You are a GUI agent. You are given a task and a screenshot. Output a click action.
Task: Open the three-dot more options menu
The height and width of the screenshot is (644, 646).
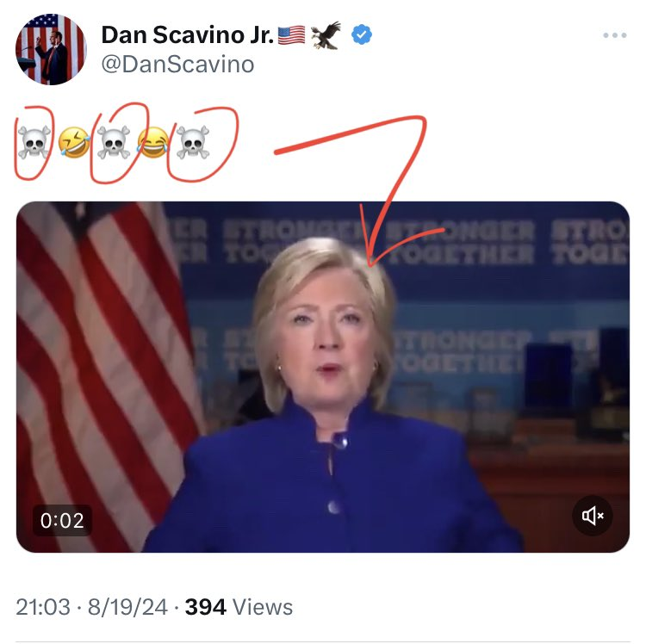614,36
